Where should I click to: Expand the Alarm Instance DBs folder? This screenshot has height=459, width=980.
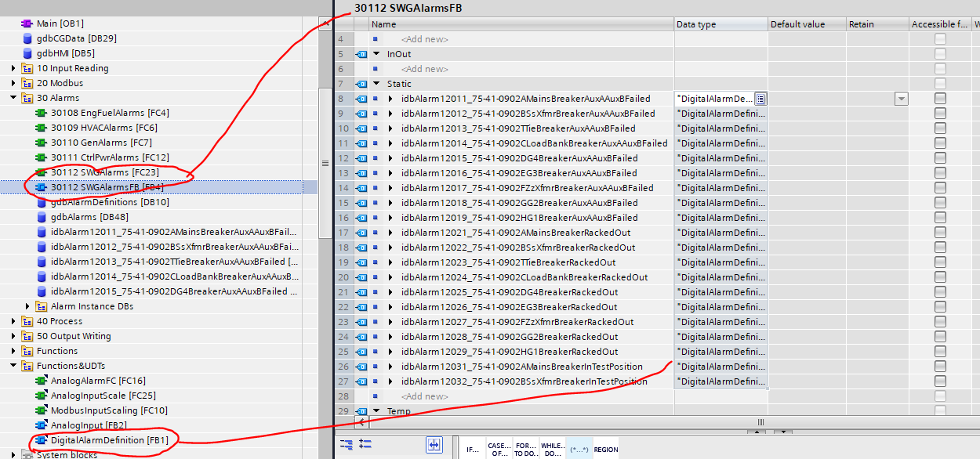(x=27, y=306)
